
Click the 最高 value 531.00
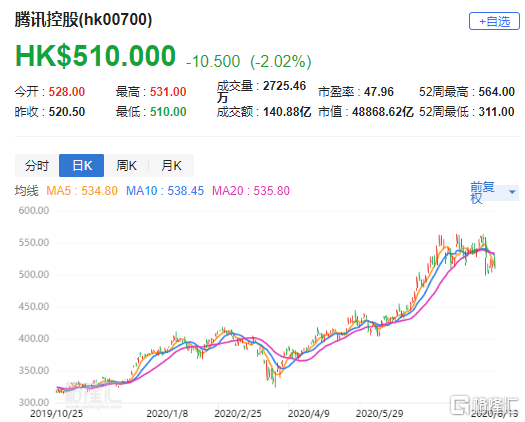[x=168, y=92]
